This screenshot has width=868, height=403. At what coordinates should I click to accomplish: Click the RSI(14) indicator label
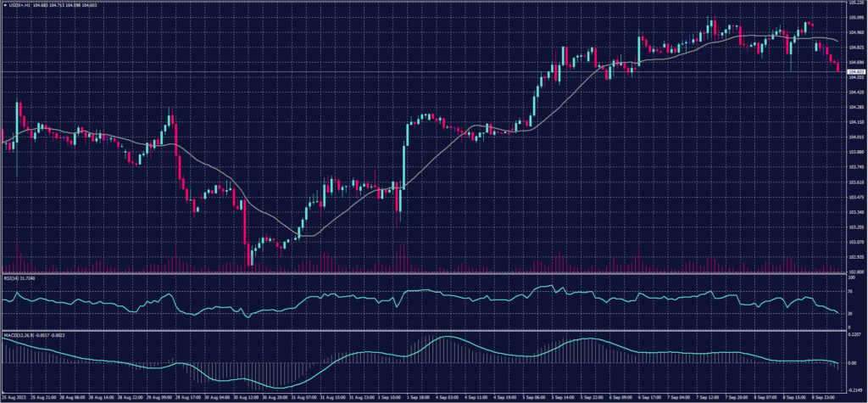pyautogui.click(x=12, y=277)
